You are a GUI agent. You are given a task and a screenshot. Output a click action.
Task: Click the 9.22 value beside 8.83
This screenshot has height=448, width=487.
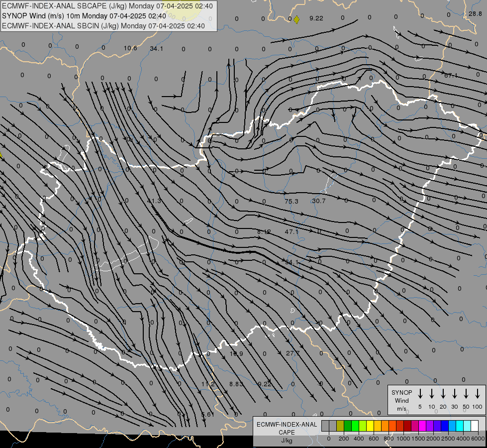click(x=265, y=384)
